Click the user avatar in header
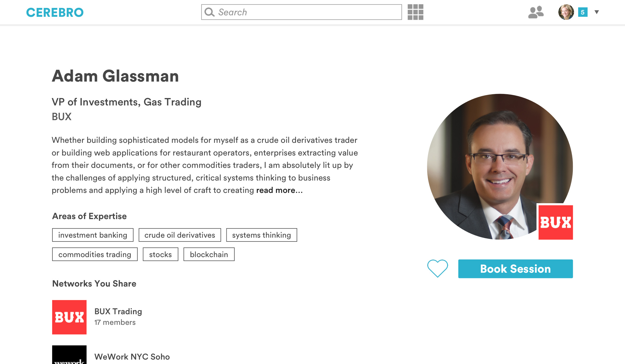Viewport: 625px width, 364px height. click(566, 12)
